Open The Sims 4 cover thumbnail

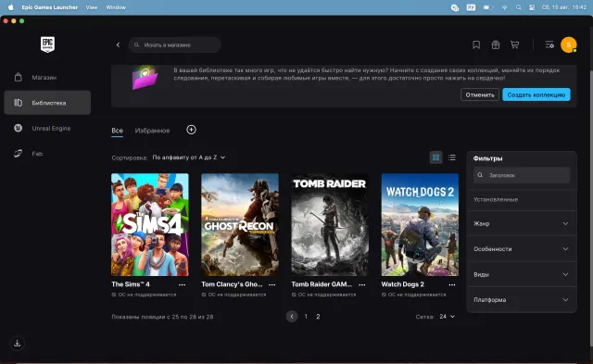[x=150, y=224]
